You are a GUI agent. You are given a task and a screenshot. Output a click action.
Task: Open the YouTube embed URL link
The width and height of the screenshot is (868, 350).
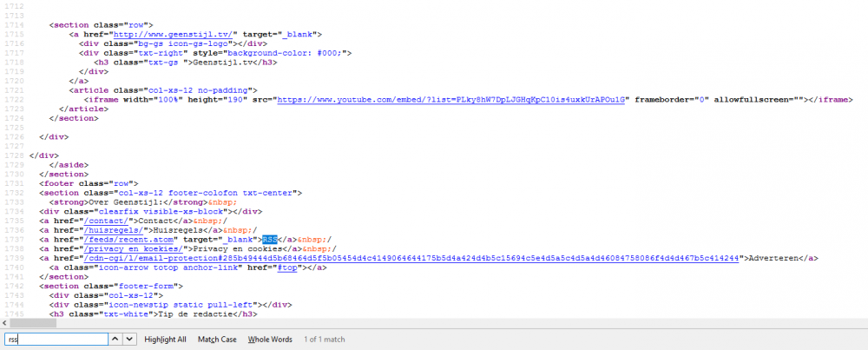(452, 100)
